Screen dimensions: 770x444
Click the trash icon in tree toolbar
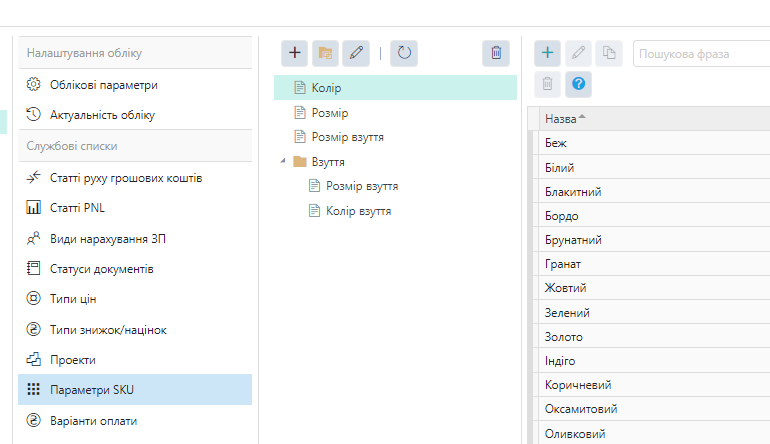496,53
